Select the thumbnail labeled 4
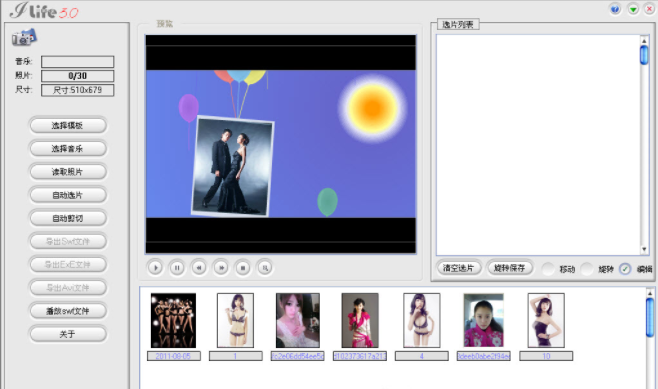658x389 pixels. 422,320
